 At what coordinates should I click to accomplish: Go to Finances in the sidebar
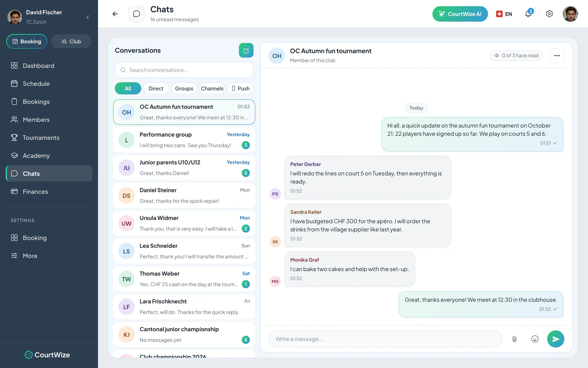pyautogui.click(x=49, y=192)
